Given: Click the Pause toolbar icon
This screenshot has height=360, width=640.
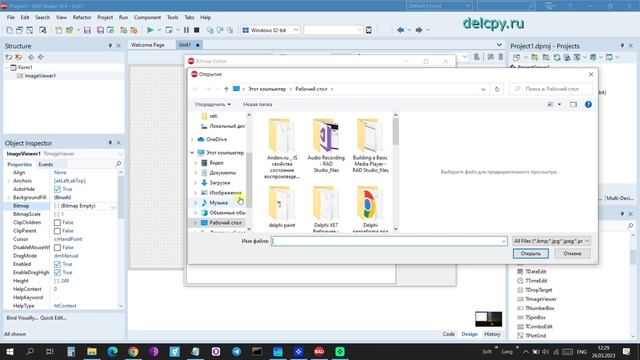Looking at the screenshot, I should [186, 30].
